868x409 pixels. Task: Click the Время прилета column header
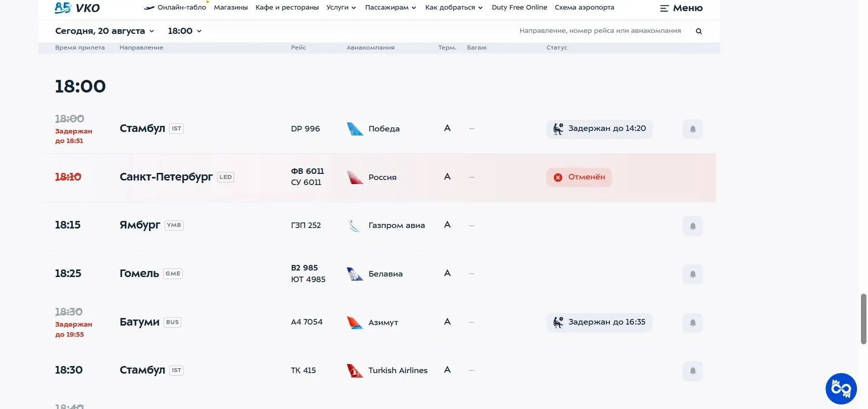click(80, 48)
